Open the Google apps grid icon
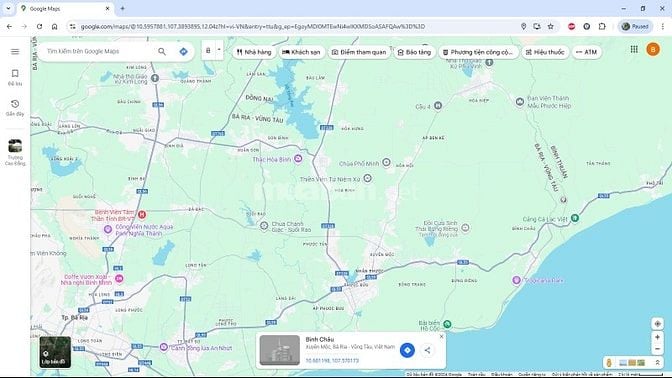Screen dimensions: 672x378 point(634,49)
